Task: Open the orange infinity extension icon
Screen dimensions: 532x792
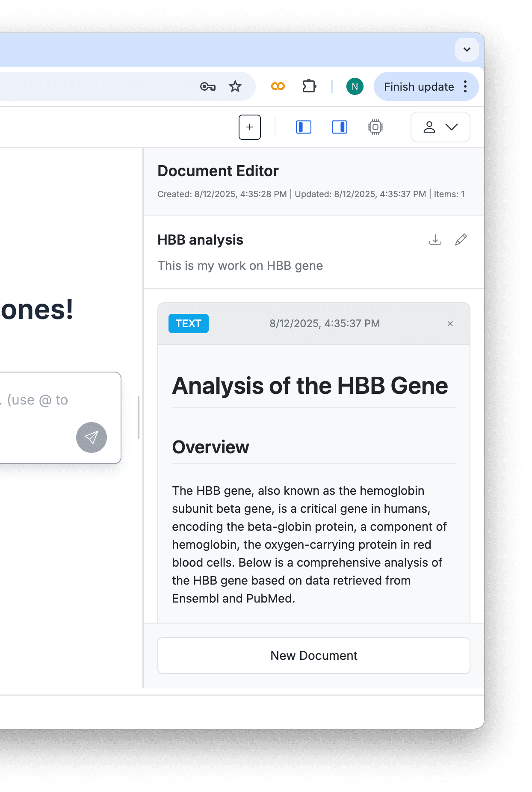Action: [278, 87]
